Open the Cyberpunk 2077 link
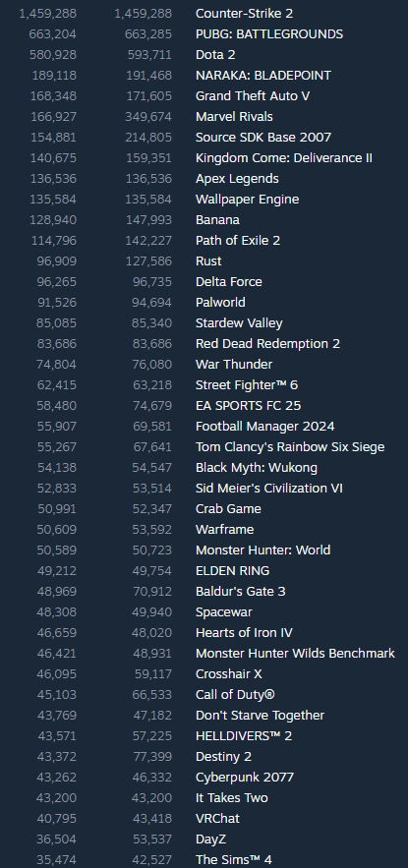The image size is (408, 868). [x=244, y=778]
